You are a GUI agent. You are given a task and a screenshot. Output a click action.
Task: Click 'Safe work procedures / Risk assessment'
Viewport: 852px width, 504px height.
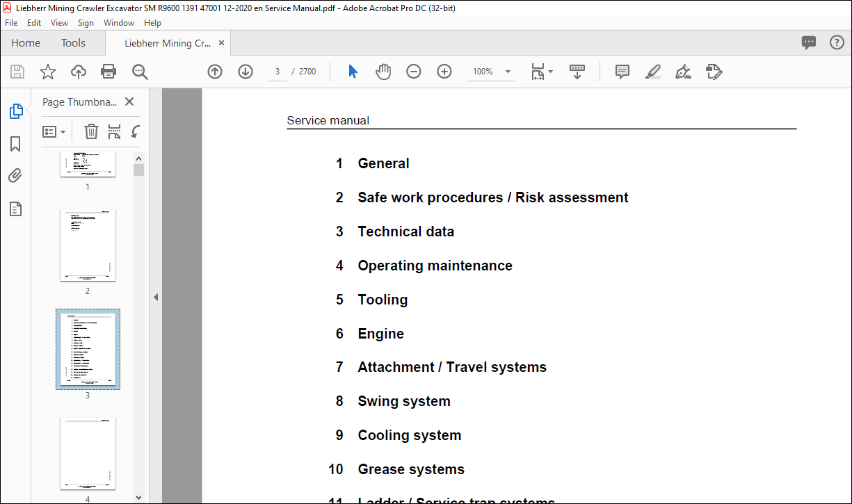pyautogui.click(x=492, y=197)
